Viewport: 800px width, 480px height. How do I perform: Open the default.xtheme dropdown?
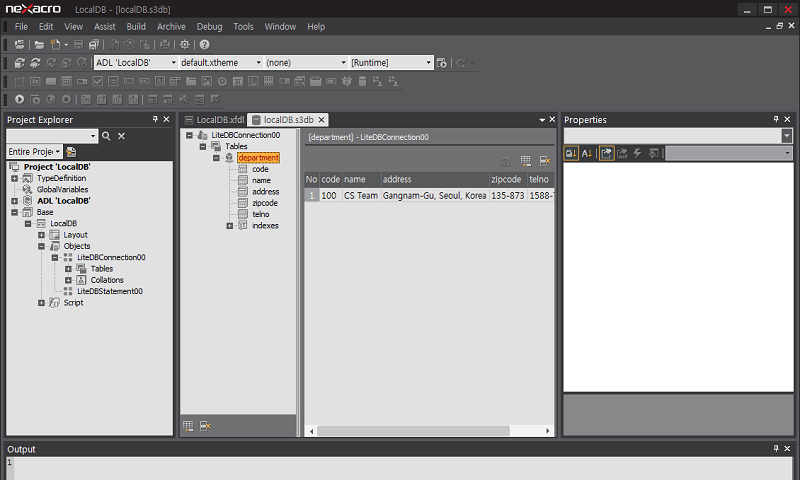(259, 63)
